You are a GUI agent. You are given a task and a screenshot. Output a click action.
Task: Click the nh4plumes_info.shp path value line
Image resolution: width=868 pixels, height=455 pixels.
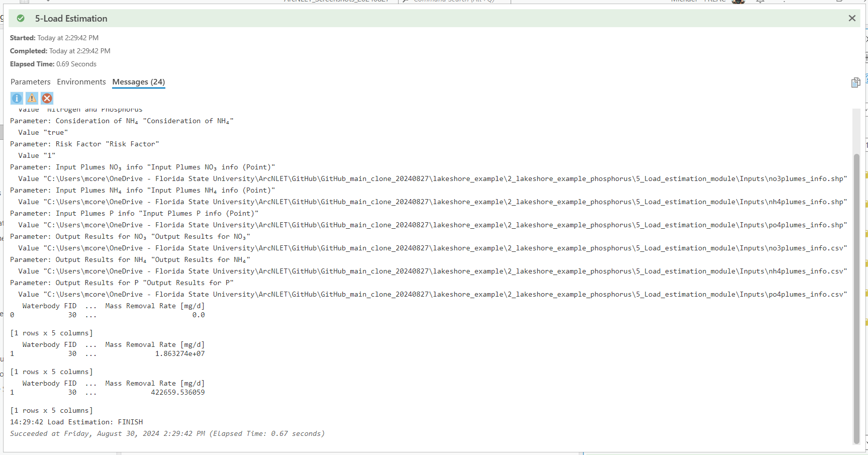click(x=433, y=202)
